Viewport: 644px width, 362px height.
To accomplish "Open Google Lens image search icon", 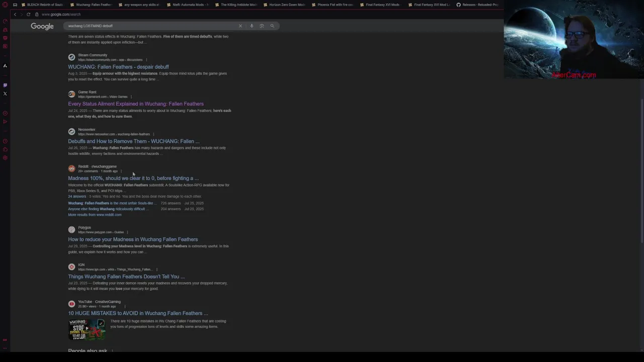I will point(262,26).
